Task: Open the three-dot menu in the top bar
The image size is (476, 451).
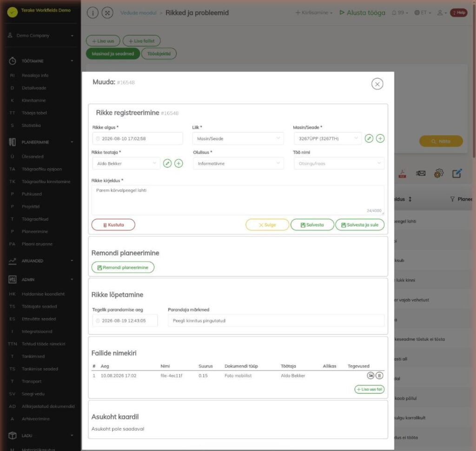Action: click(93, 13)
